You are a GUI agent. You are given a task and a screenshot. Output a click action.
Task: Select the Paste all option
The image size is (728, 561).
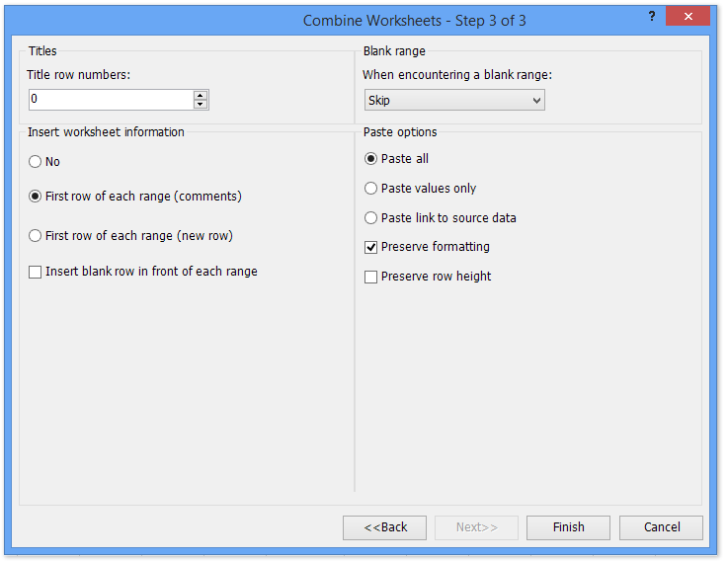point(371,159)
